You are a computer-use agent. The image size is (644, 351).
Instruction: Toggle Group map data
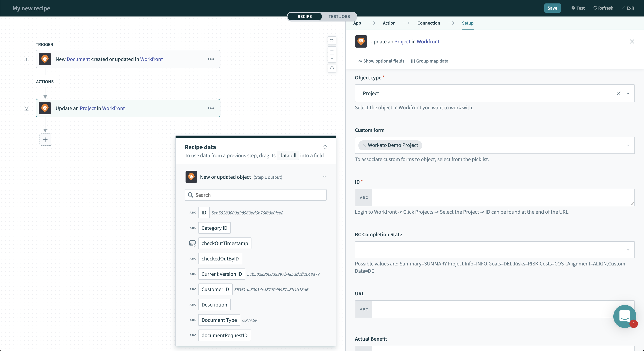point(430,61)
